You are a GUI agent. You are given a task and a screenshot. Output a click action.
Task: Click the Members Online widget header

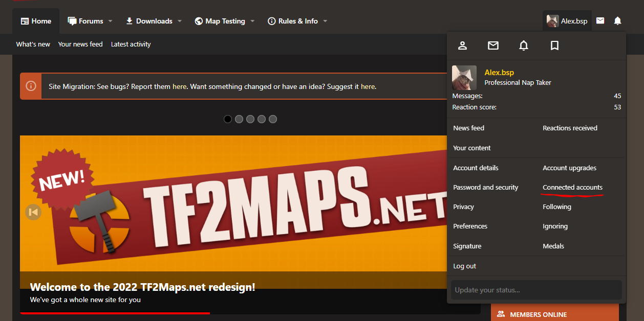click(555, 313)
